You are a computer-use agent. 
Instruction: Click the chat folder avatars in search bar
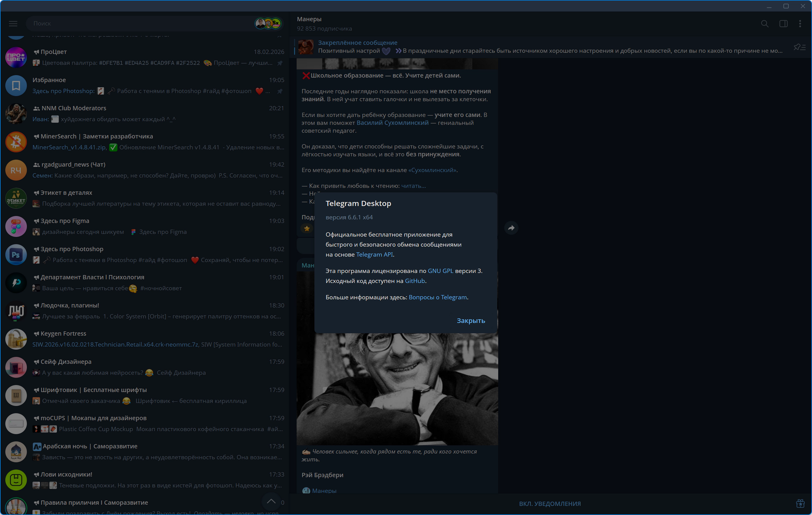pyautogui.click(x=268, y=23)
